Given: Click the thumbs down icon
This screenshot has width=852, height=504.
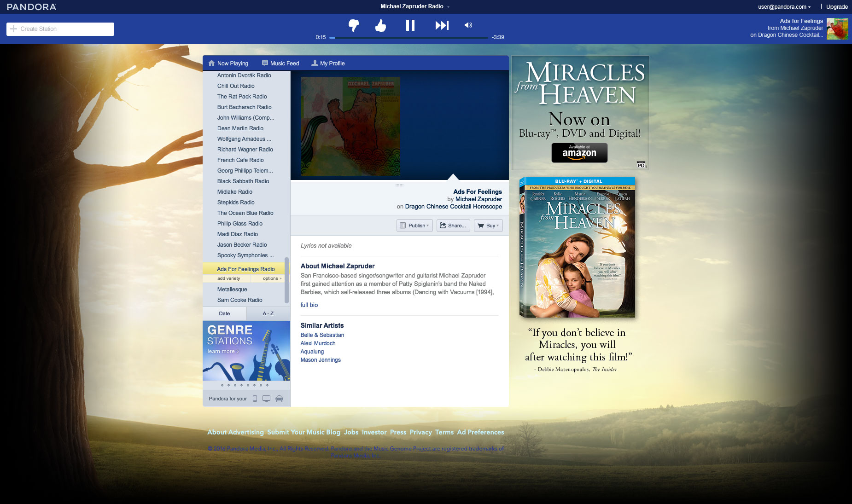Looking at the screenshot, I should [354, 25].
